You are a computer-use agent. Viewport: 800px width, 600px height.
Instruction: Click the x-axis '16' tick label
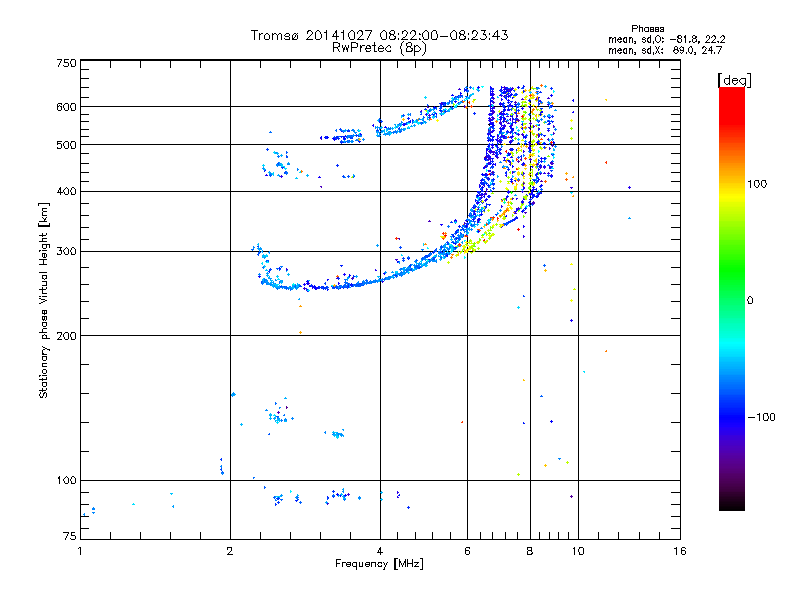[680, 551]
